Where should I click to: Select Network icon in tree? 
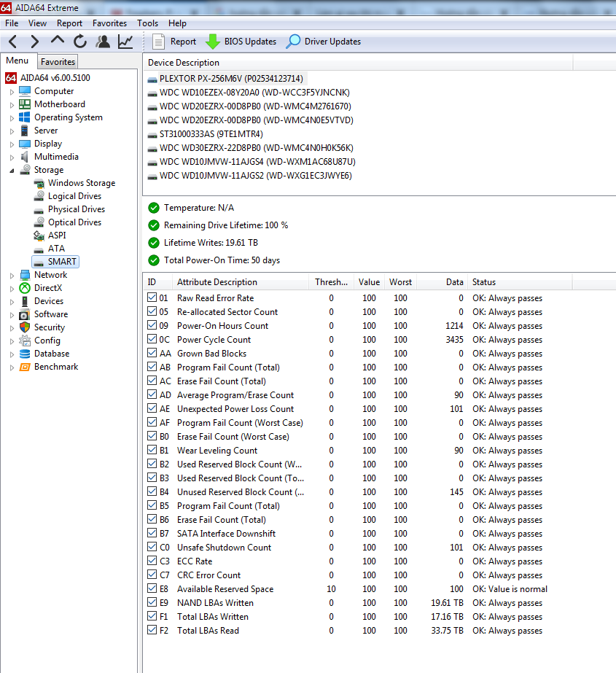(25, 275)
